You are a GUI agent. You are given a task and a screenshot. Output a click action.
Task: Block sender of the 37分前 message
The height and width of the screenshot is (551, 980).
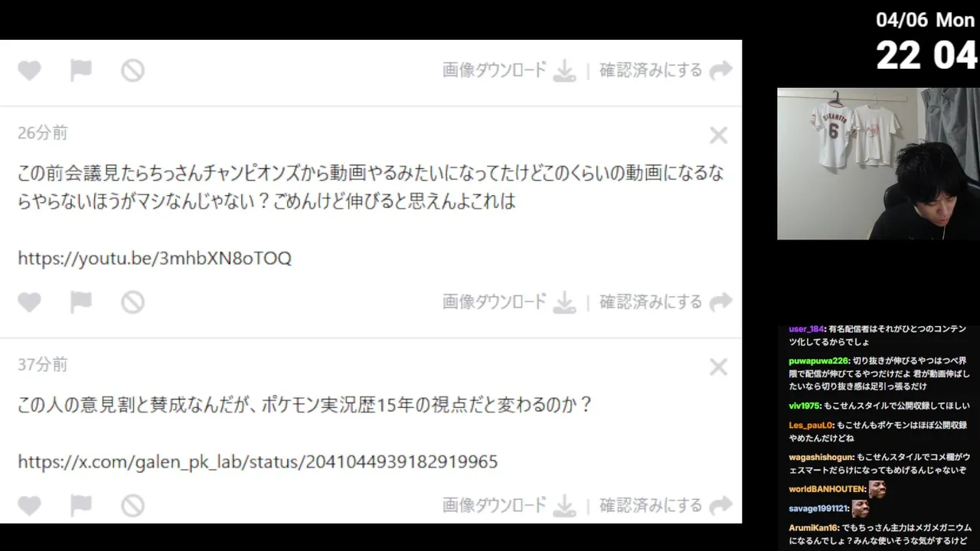click(x=132, y=506)
